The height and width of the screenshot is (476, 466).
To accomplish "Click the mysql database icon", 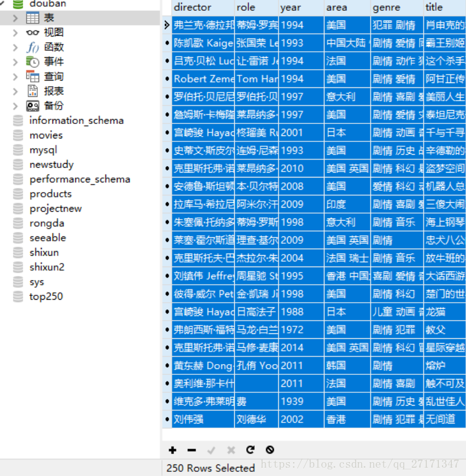I will click(x=18, y=150).
